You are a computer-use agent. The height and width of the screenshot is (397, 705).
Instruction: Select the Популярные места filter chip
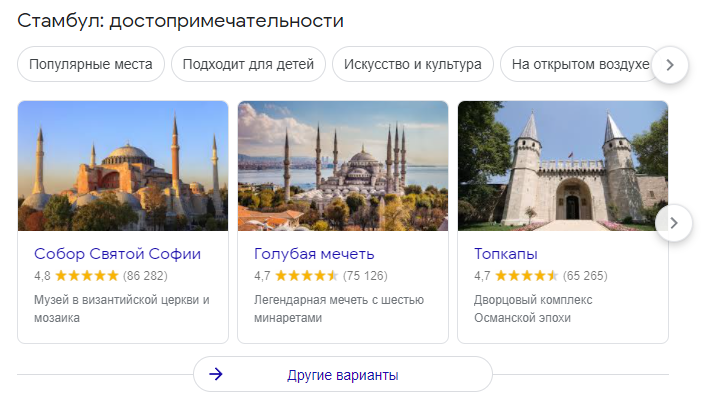click(x=91, y=64)
